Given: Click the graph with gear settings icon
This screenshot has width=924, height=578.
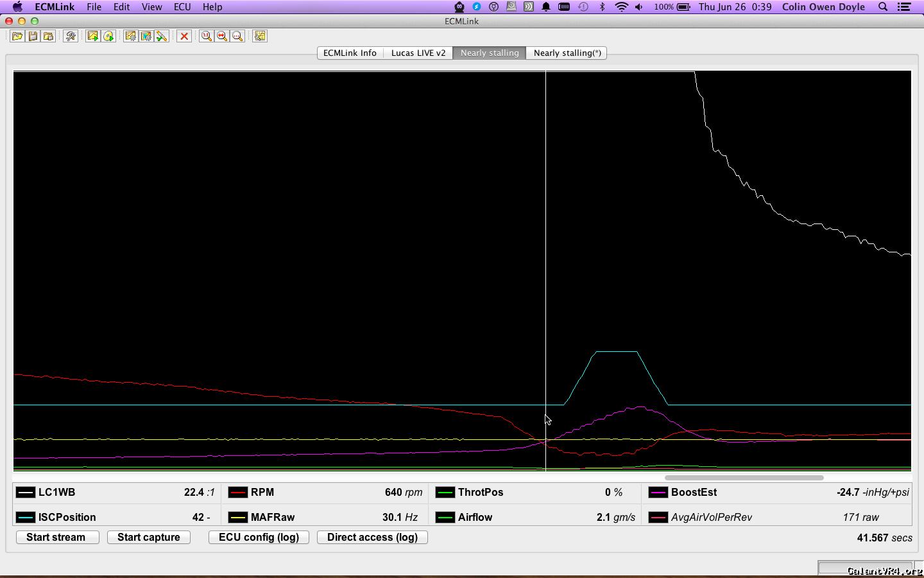Looking at the screenshot, I should 131,36.
